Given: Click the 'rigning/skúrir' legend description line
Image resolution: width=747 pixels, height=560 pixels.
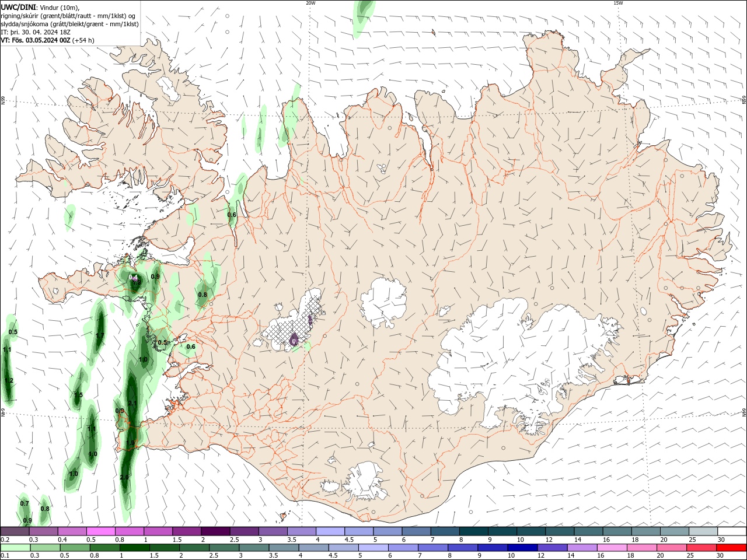Looking at the screenshot, I should (68, 16).
